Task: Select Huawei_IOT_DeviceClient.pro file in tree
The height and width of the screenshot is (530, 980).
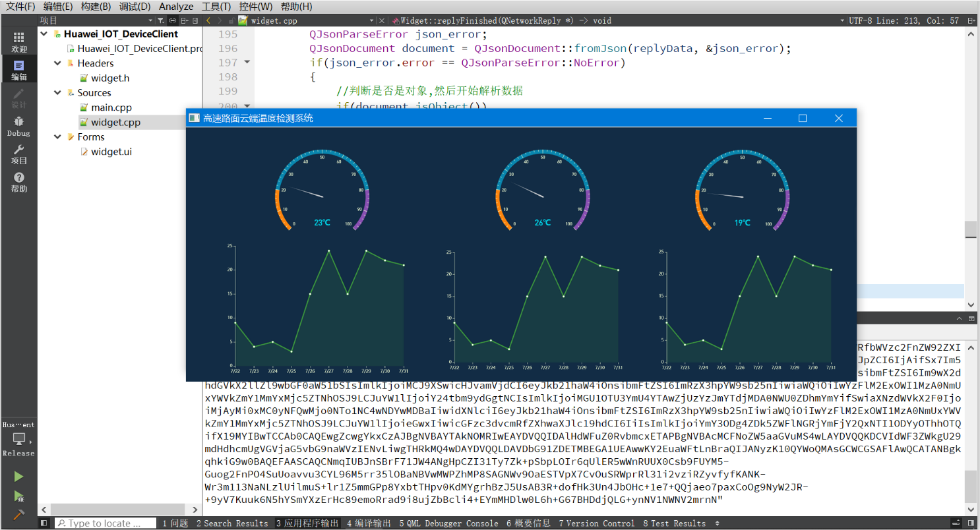Action: click(135, 48)
